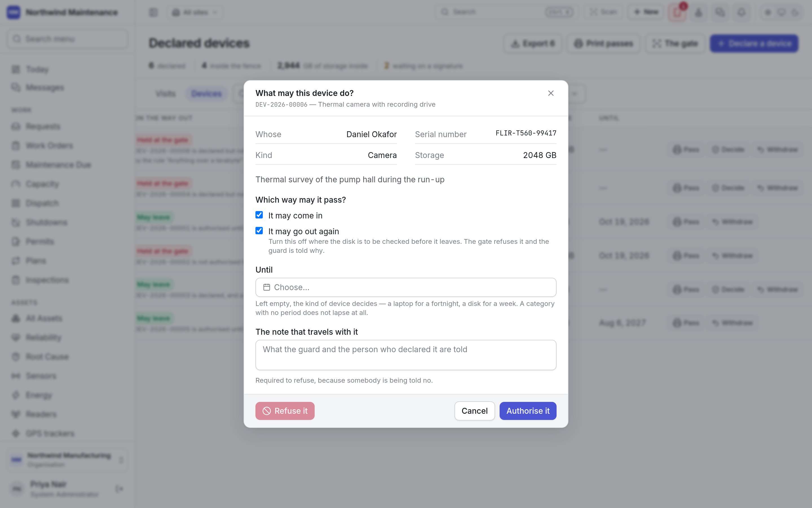Open Permits in the sidebar
This screenshot has width=812, height=508.
[67, 242]
